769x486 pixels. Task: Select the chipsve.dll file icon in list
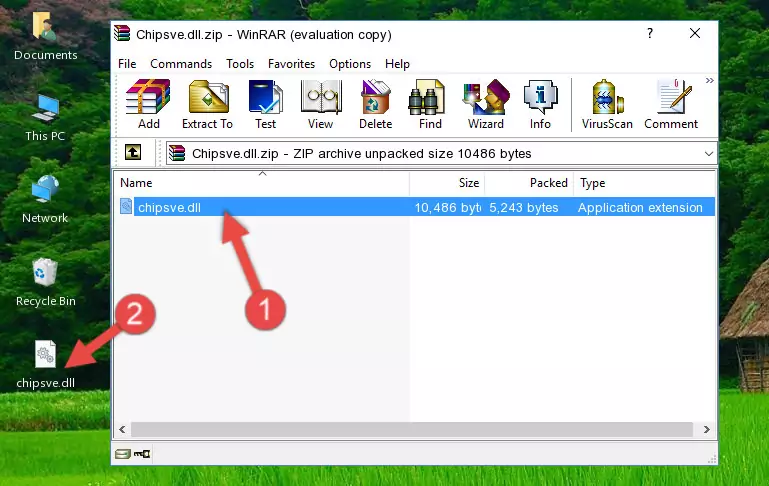tap(126, 206)
